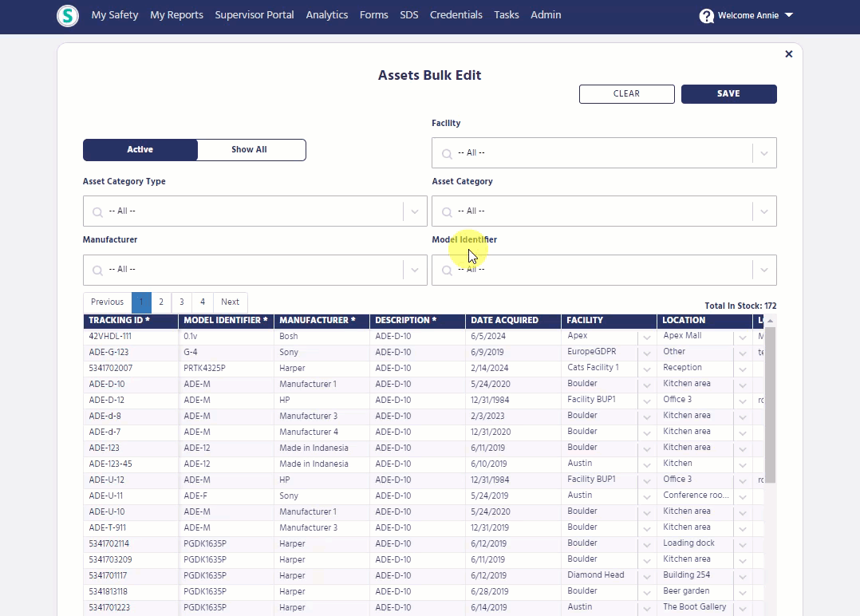Image resolution: width=860 pixels, height=616 pixels.
Task: Open facility dropdown for the Apex row
Action: tap(646, 337)
